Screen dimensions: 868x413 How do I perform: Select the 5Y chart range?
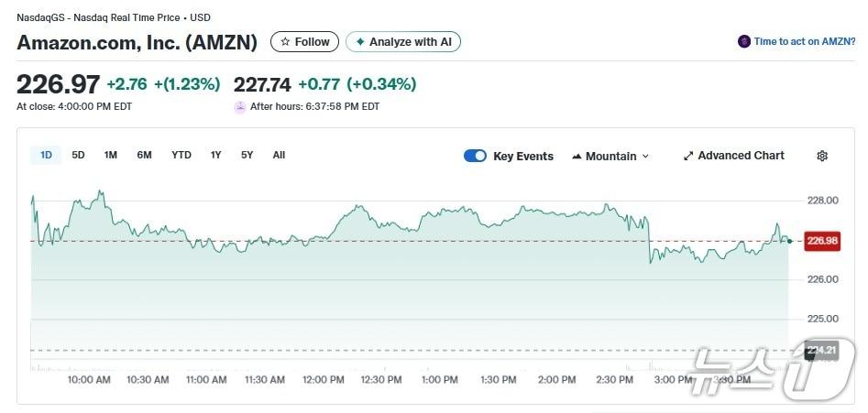(247, 156)
